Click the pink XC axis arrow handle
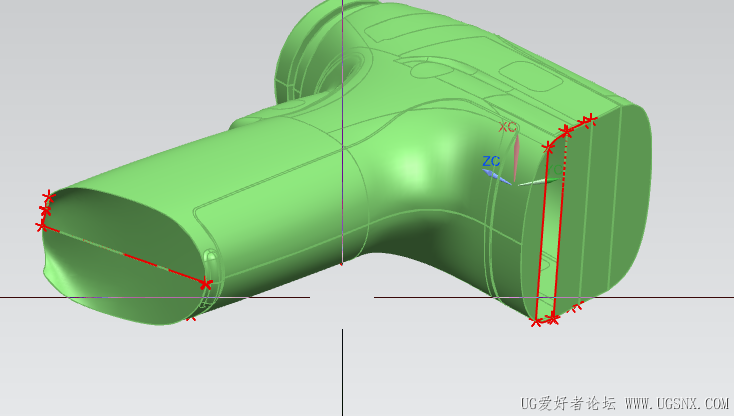 [x=516, y=158]
